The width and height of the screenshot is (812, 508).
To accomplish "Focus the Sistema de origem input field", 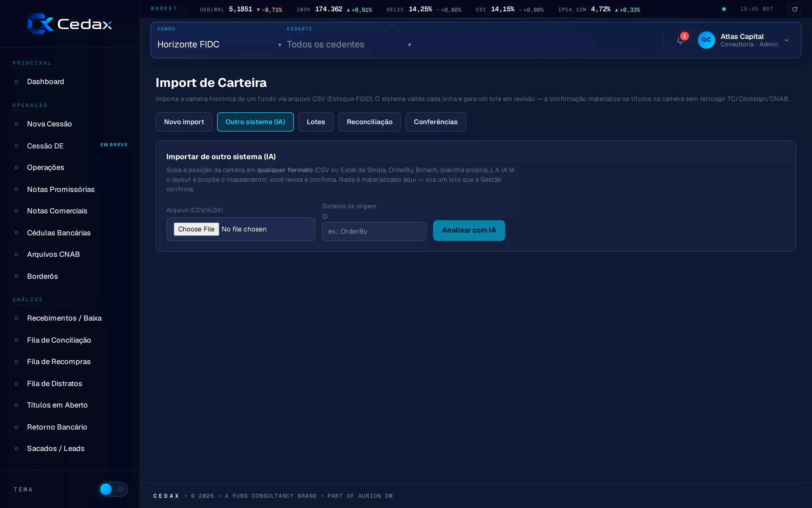I will 374,231.
